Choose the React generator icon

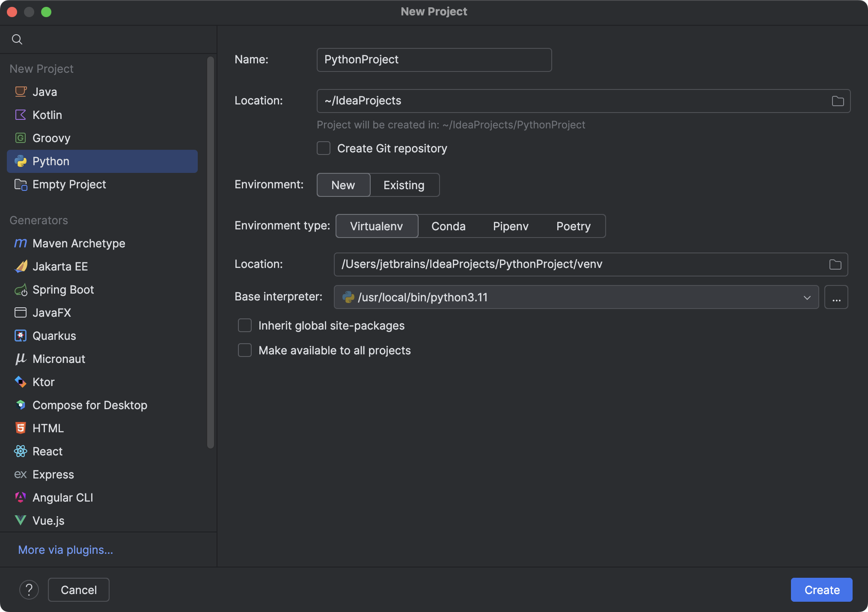20,451
